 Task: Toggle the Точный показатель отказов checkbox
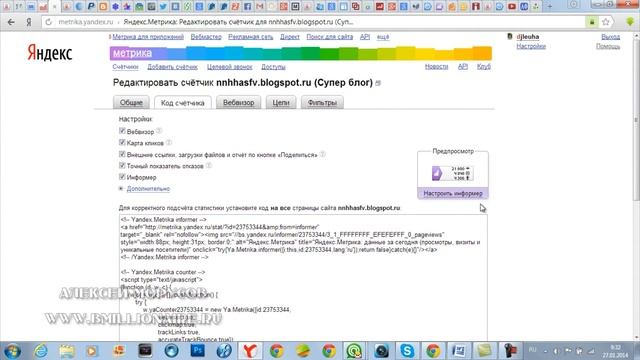[x=122, y=165]
